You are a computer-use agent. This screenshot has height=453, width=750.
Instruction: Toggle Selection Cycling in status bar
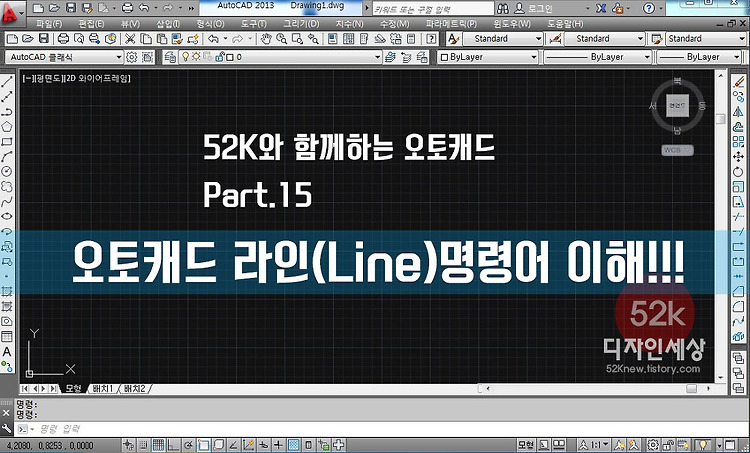[x=324, y=445]
